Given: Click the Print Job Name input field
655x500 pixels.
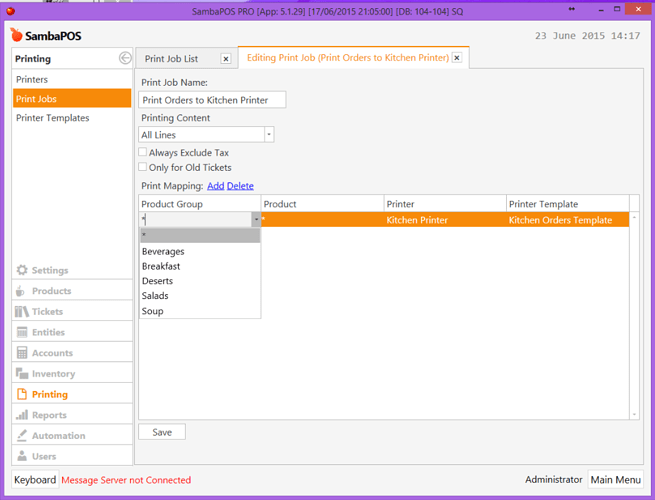Looking at the screenshot, I should tap(212, 100).
